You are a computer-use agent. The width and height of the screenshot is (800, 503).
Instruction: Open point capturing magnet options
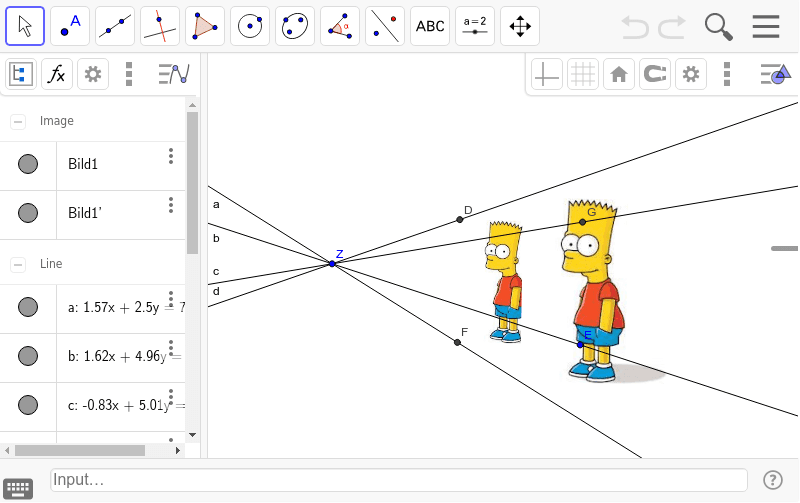tap(655, 74)
